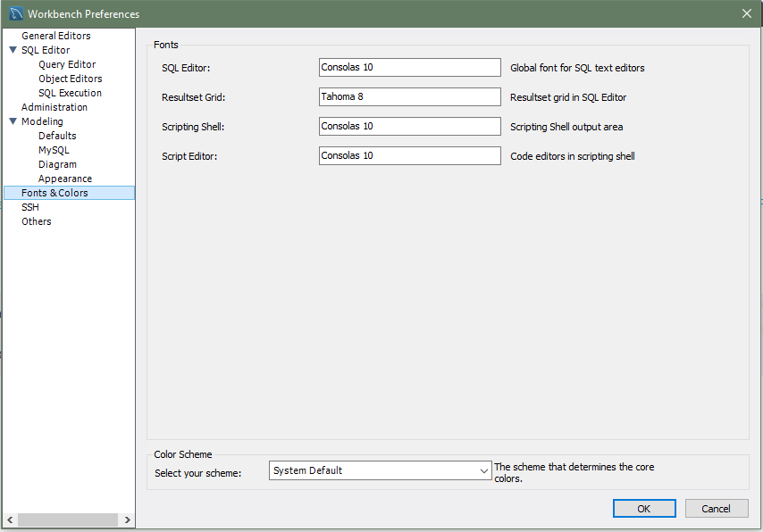Image resolution: width=763 pixels, height=532 pixels.
Task: Go to Object Editors settings
Action: [70, 79]
